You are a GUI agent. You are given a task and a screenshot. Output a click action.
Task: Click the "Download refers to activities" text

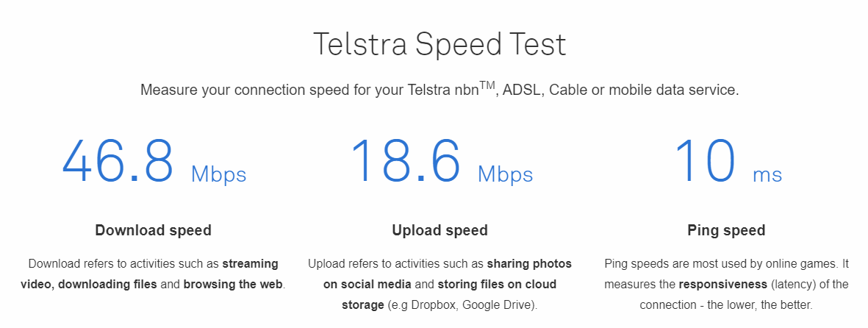(123, 263)
